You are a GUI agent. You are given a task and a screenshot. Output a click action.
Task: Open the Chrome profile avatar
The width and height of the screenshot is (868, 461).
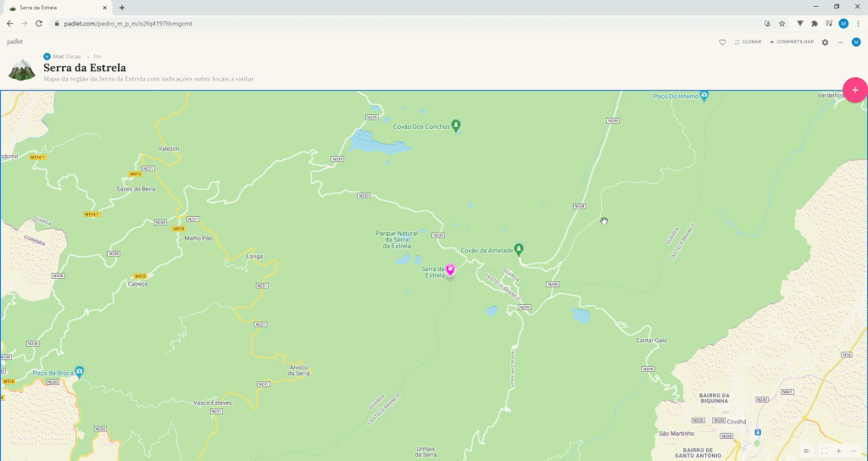coord(843,24)
